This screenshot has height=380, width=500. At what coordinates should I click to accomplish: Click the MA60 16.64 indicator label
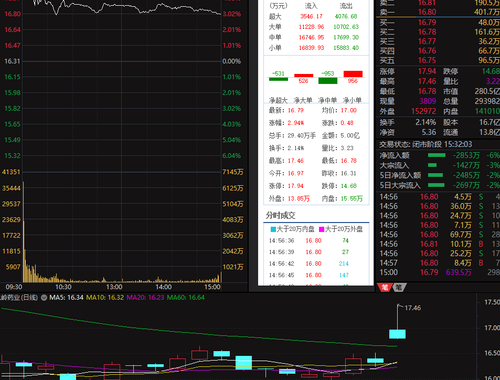click(186, 297)
